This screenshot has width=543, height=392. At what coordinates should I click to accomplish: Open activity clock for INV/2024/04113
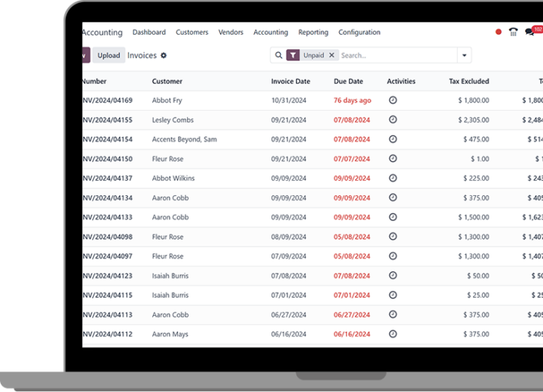coord(393,314)
